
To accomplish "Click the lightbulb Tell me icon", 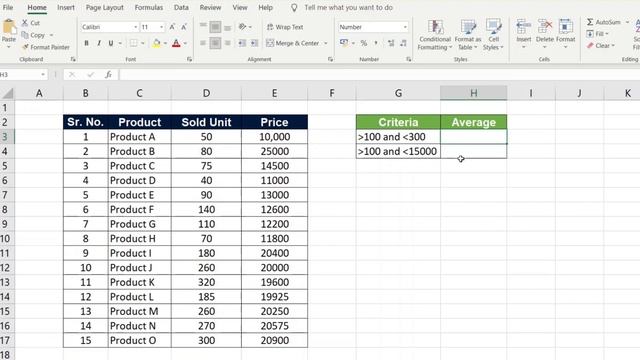I will pyautogui.click(x=294, y=7).
